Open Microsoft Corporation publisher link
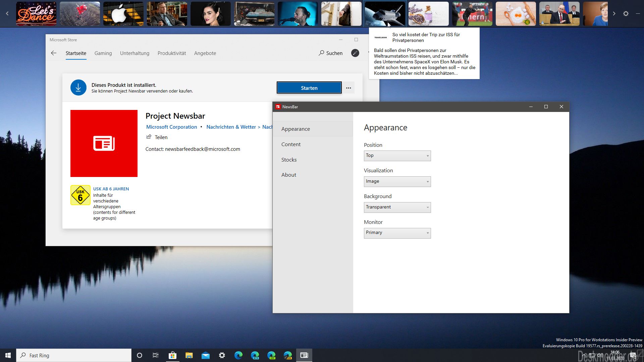 171,127
